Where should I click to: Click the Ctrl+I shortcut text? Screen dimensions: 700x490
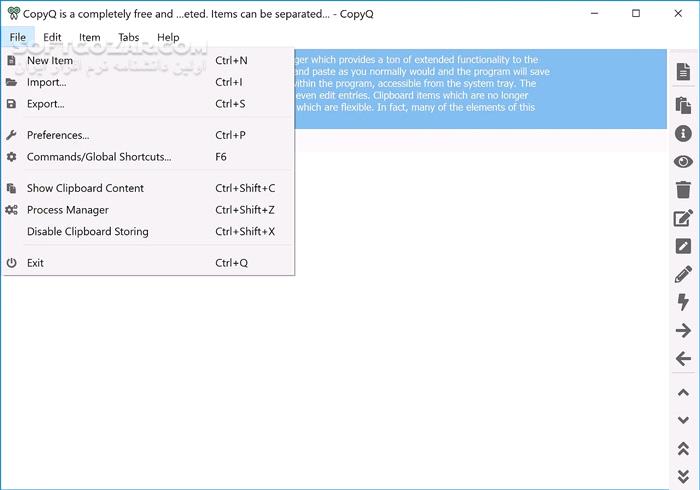(229, 82)
